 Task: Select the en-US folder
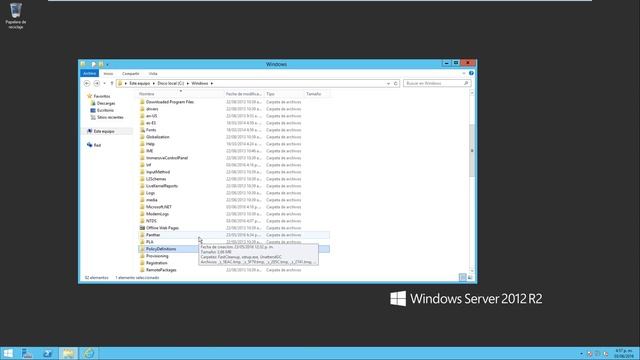[x=151, y=116]
